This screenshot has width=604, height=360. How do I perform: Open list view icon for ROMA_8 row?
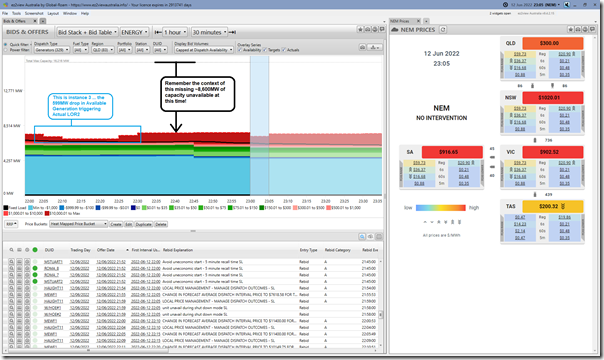tap(19, 268)
